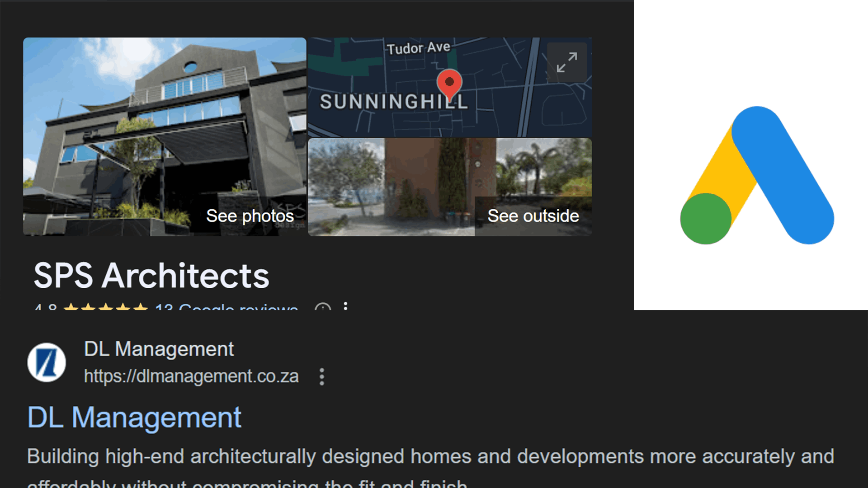Click the info circle icon beside reviews
Screen dimensions: 868x488
323,307
